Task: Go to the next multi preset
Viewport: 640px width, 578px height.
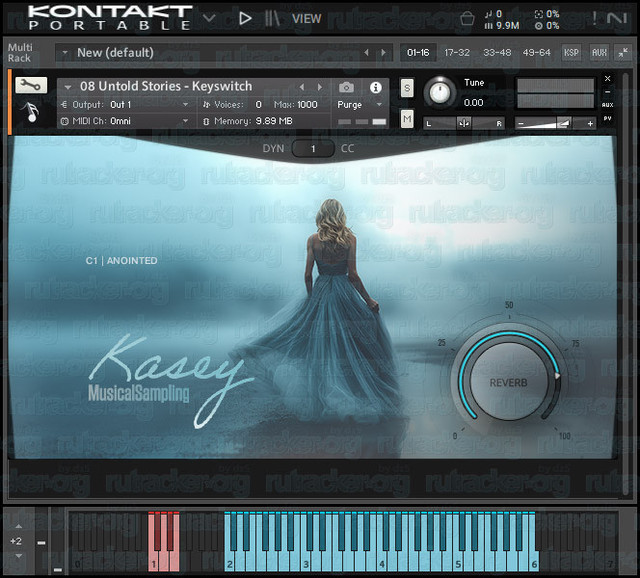Action: tap(383, 52)
